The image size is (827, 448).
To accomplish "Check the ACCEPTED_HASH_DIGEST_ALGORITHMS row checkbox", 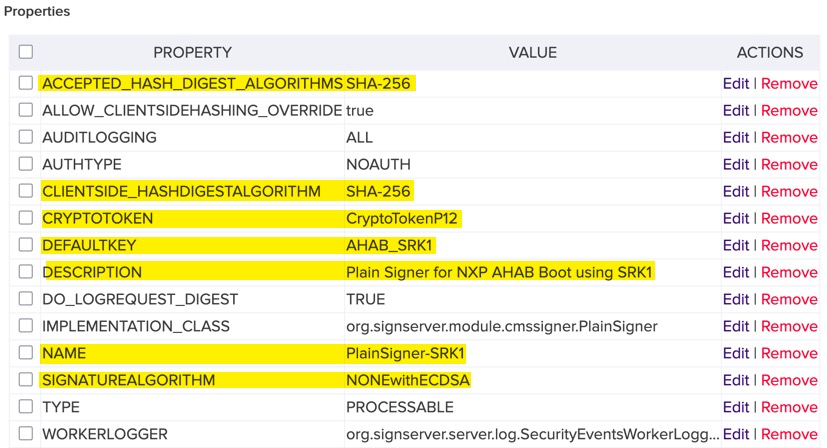I will pyautogui.click(x=26, y=83).
